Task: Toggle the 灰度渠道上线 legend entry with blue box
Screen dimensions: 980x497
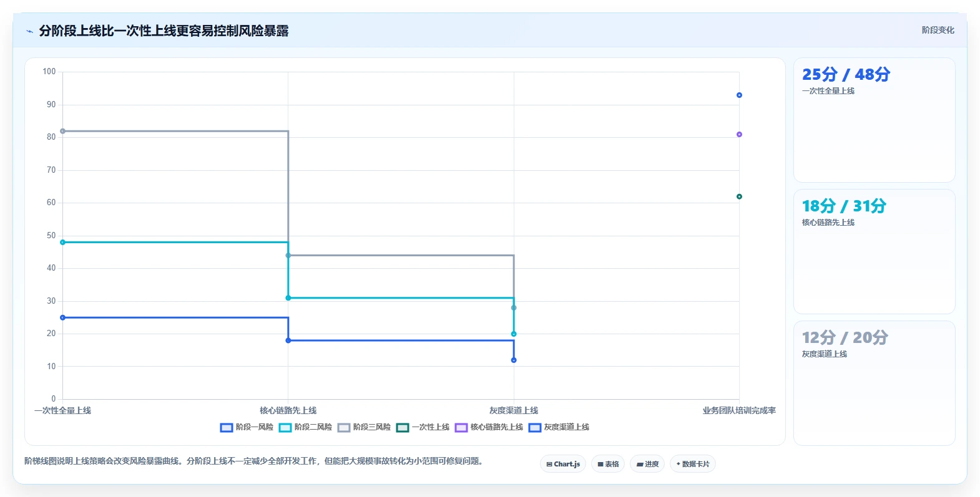Action: coord(559,427)
